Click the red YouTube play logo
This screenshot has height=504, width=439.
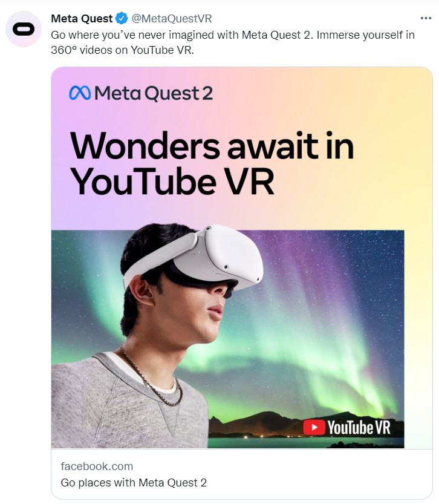click(x=314, y=428)
